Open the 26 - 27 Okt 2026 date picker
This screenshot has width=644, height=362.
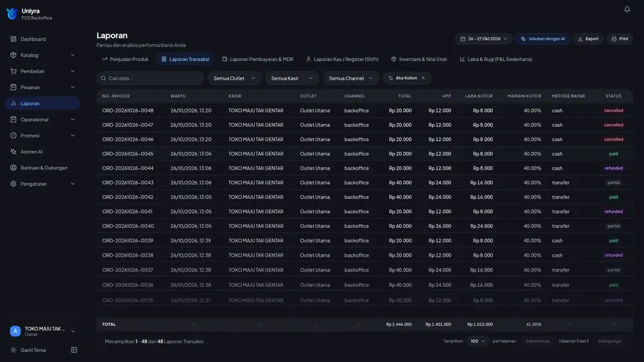tap(484, 39)
